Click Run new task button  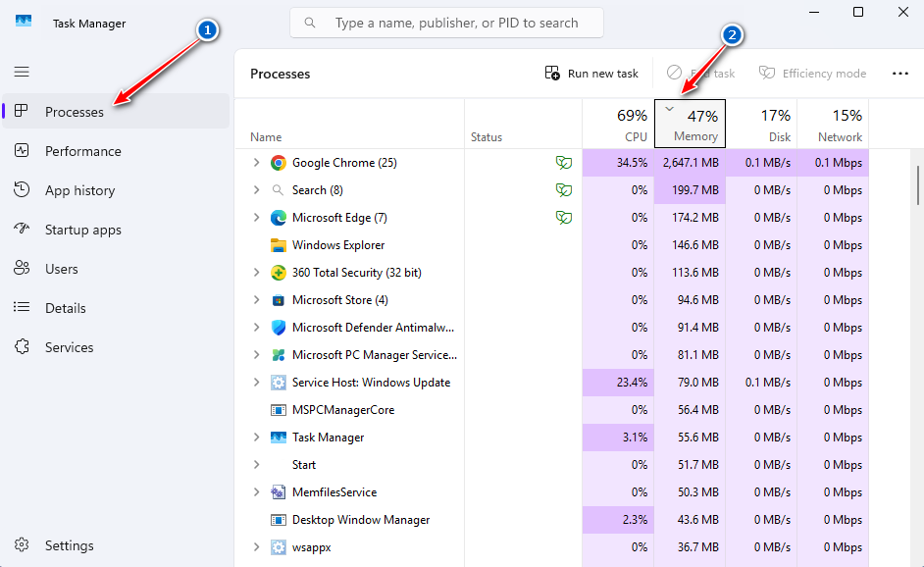click(591, 74)
